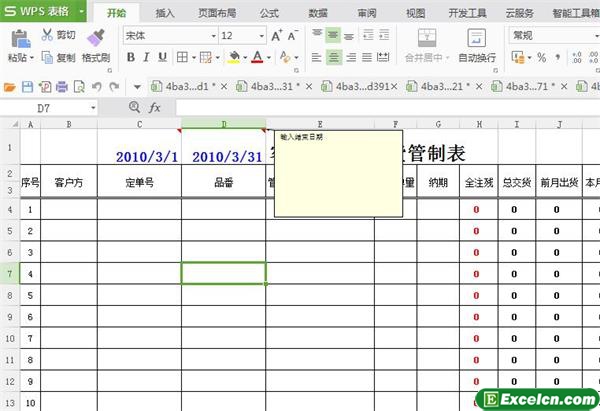
Task: Align text left horizontally
Action: coord(316,57)
